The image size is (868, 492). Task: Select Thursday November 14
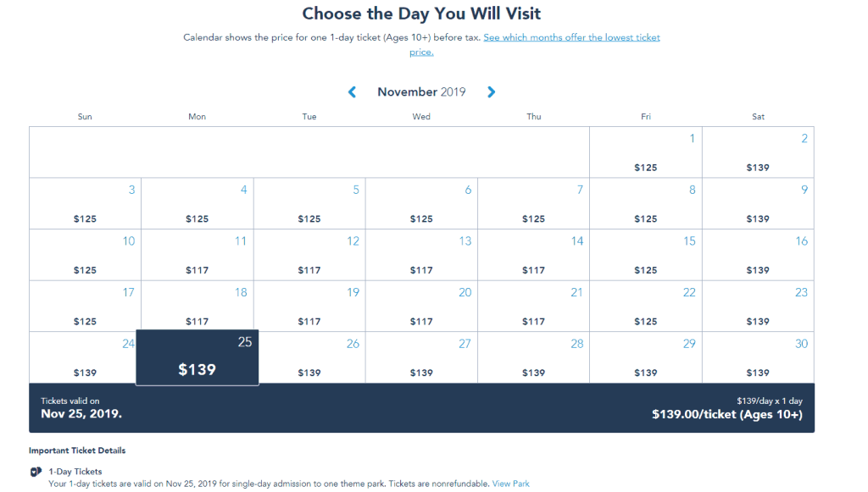(534, 255)
